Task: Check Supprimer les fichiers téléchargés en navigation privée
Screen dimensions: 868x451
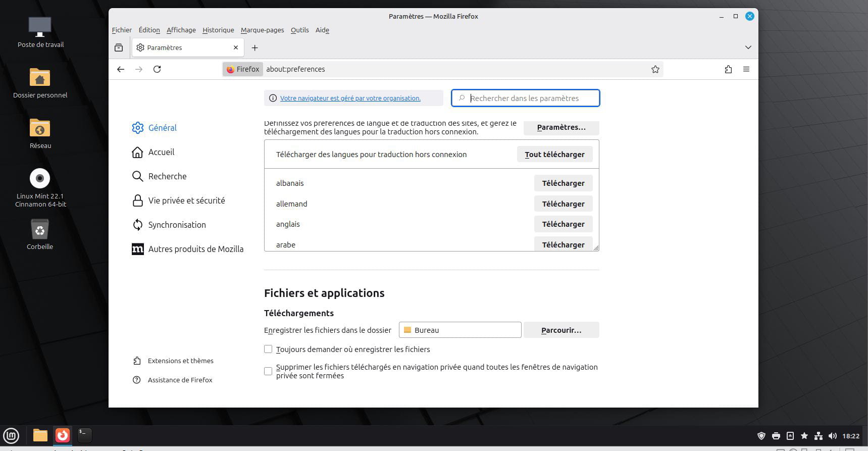Action: [268, 371]
